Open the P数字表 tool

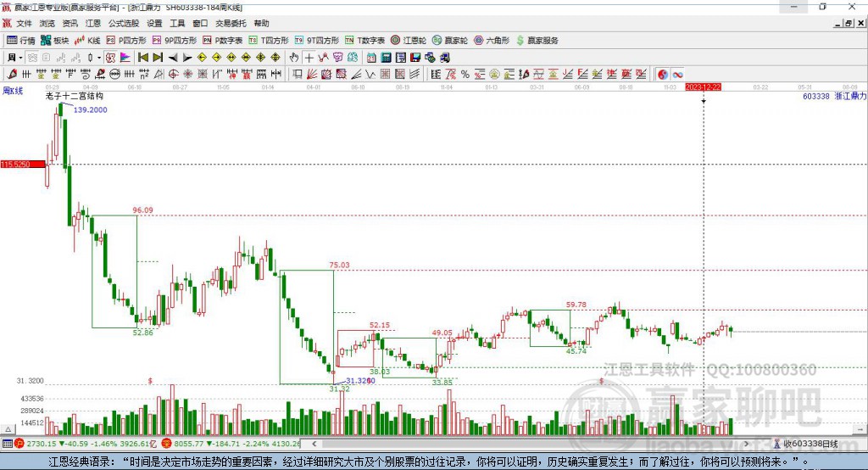click(x=223, y=41)
